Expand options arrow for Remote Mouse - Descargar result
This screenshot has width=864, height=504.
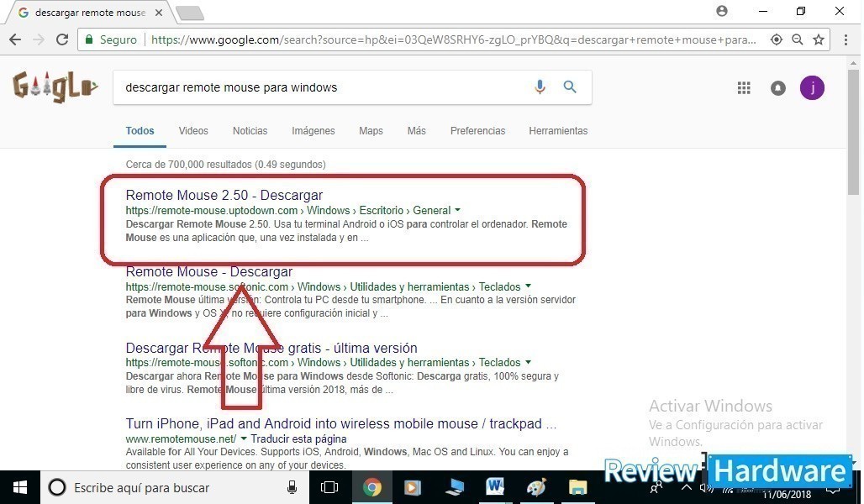pos(528,286)
